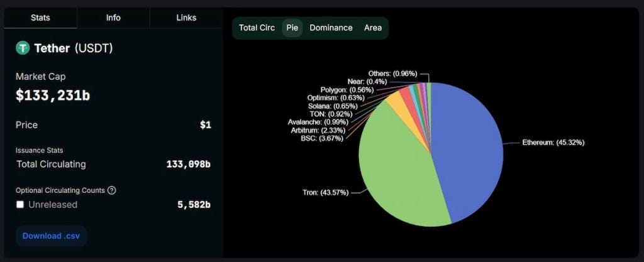
Task: Click the Tether (USDT) heading
Action: point(73,48)
